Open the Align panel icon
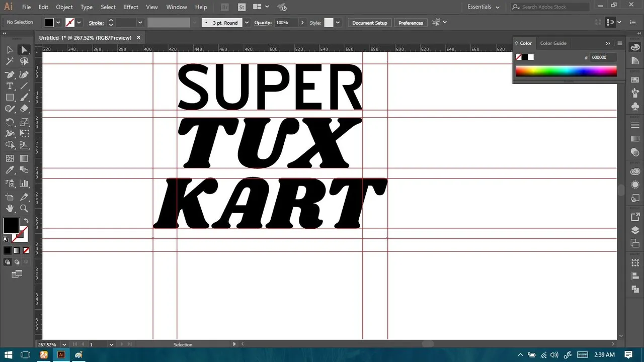 point(635,276)
